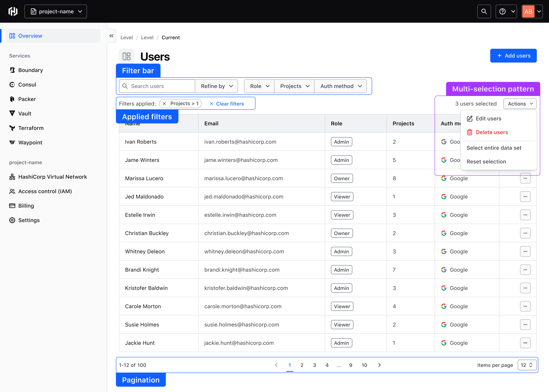This screenshot has height=392, width=549.
Task: Click the Add users button
Action: [514, 55]
